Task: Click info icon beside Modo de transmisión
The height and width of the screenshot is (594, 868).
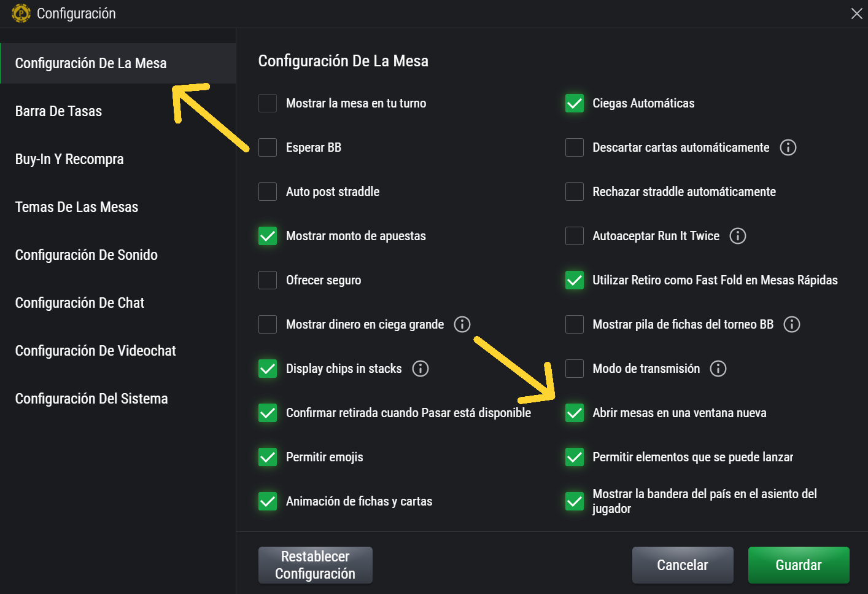Action: 718,369
